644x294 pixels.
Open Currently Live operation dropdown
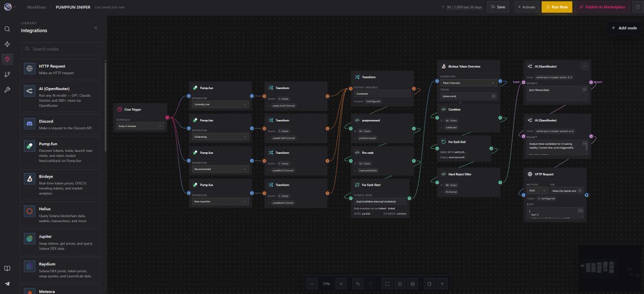[221, 105]
